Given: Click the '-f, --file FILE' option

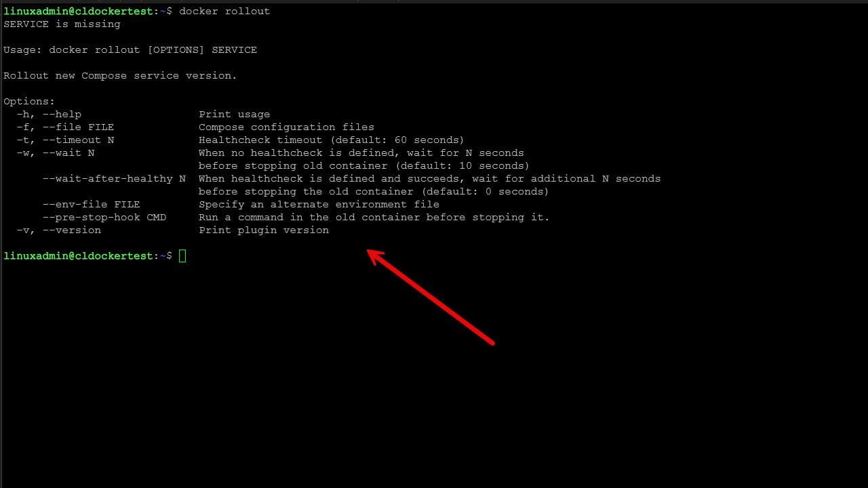Looking at the screenshot, I should 65,127.
